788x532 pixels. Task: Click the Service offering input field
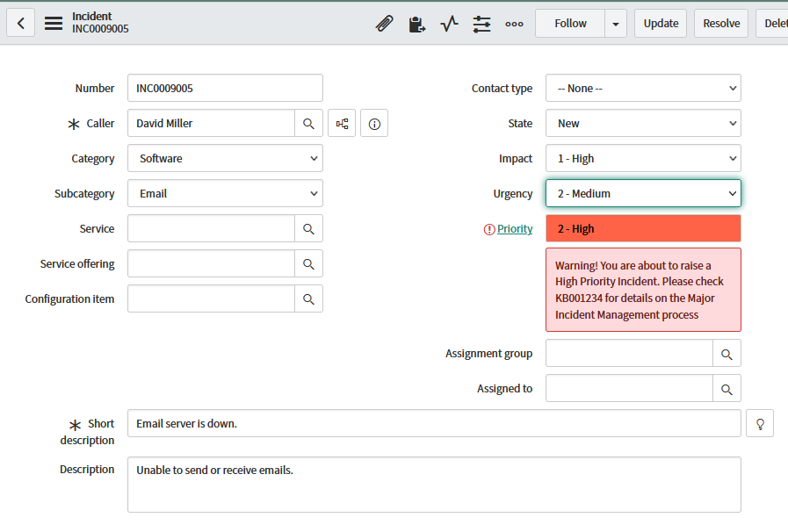click(211, 263)
